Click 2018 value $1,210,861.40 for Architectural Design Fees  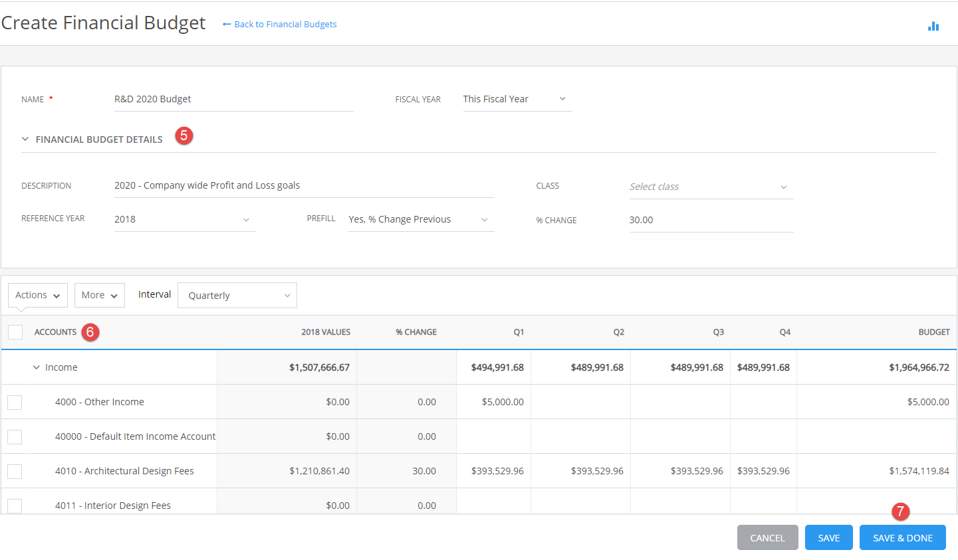319,471
